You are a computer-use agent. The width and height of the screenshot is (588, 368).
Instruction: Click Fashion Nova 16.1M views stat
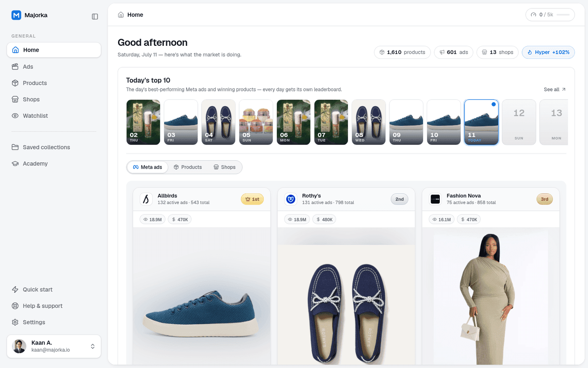(441, 220)
